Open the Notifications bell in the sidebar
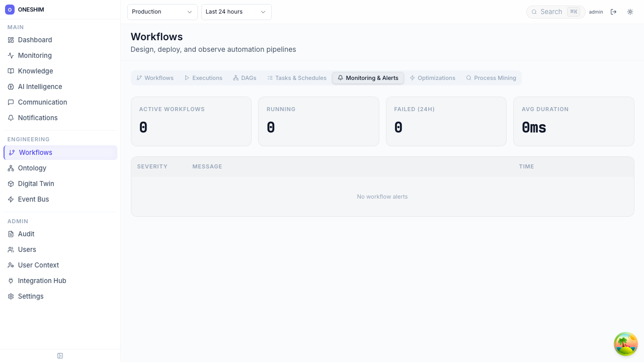 click(x=11, y=118)
